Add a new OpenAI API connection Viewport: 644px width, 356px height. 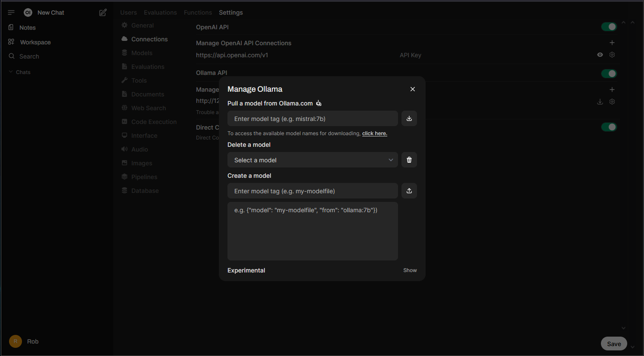612,43
